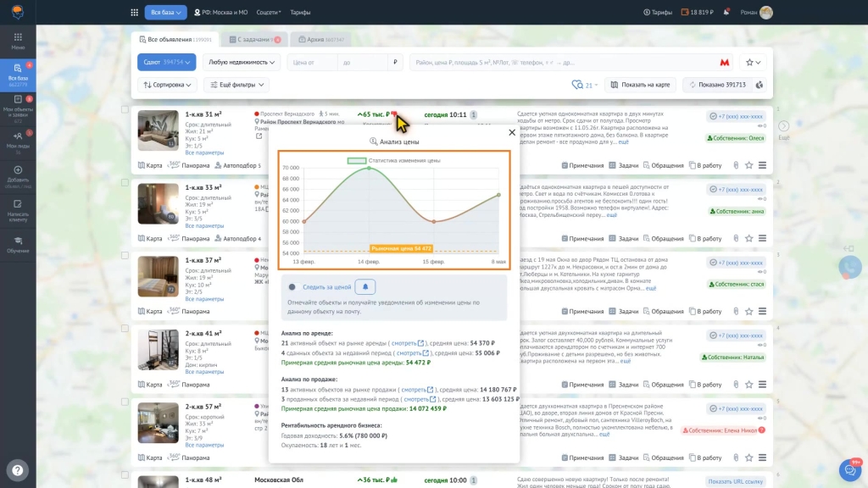Open Написать клиенту sidebar icon
868x488 pixels.
18,210
